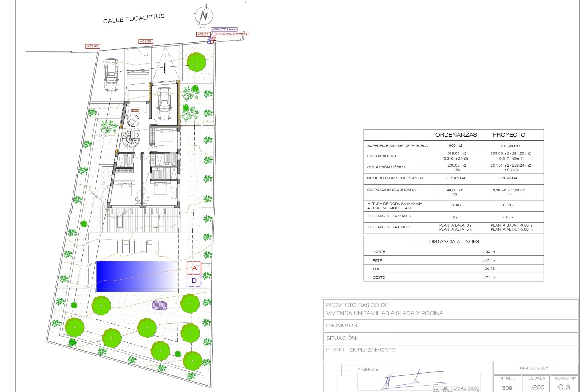Click the red dashed box labeled A
This screenshot has height=392, width=588.
point(194,268)
